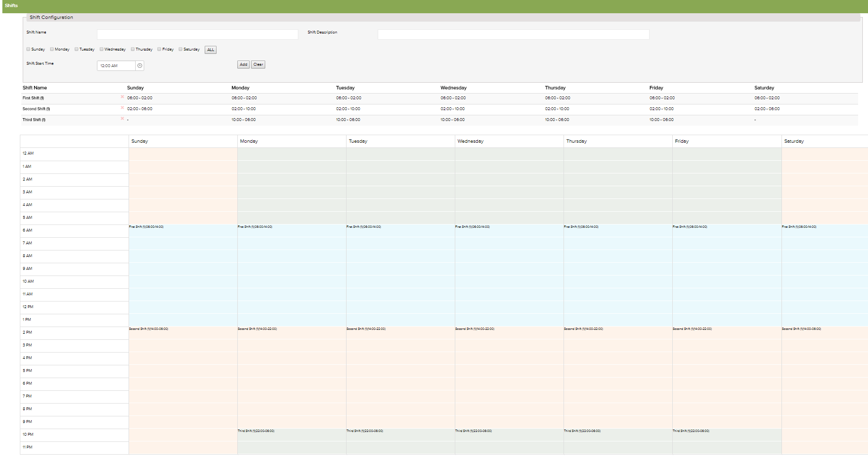Focus the Shift Name text field
The width and height of the screenshot is (868, 457).
click(x=197, y=34)
